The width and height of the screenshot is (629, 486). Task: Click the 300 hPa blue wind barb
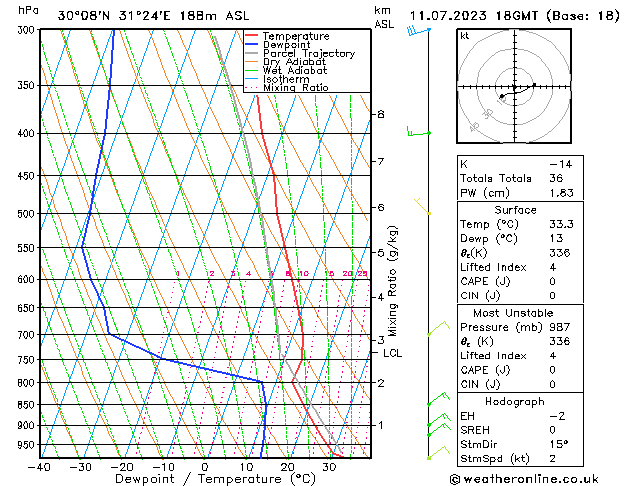tap(419, 31)
